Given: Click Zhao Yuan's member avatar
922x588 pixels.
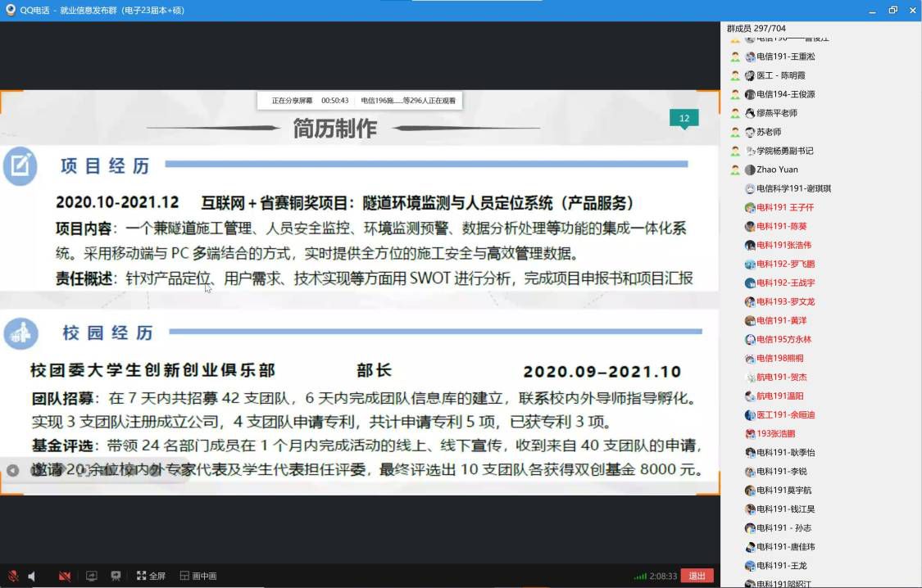Looking at the screenshot, I should coord(750,170).
